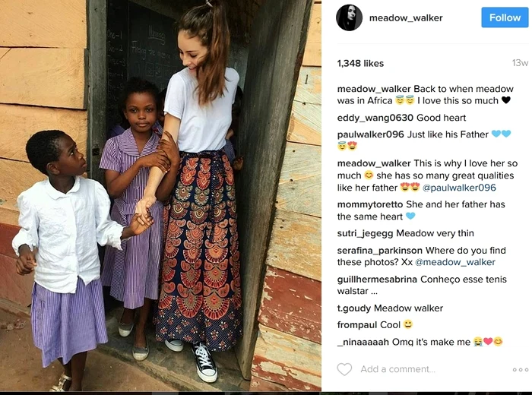Open the @paulwalker096 mention link
532x395 pixels.
pyautogui.click(x=459, y=188)
